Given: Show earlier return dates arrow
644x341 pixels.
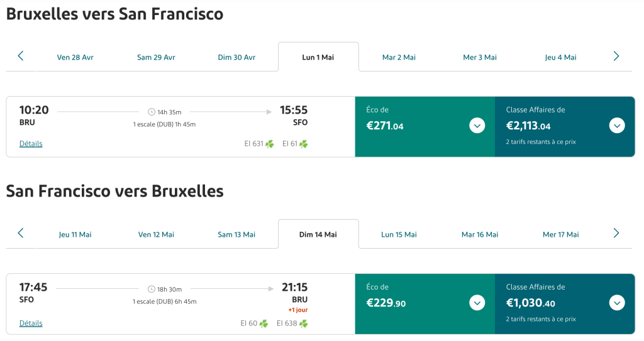Looking at the screenshot, I should 20,234.
